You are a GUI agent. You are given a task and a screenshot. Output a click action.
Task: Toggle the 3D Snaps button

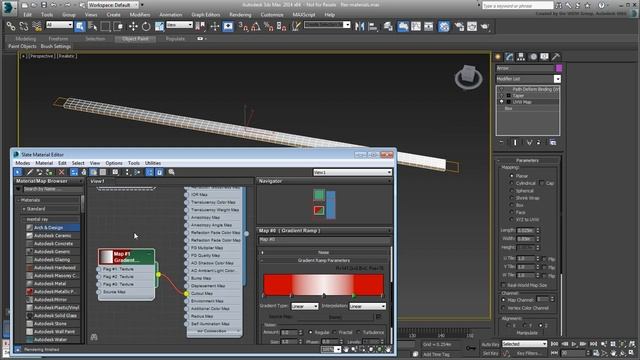point(243,27)
